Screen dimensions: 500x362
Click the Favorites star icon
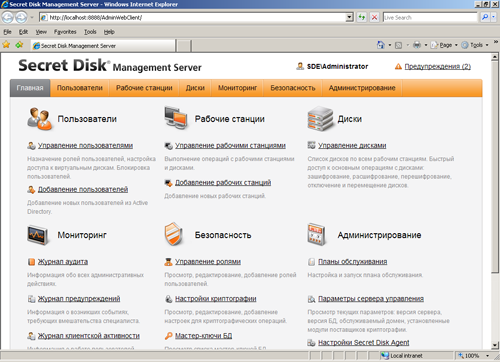(x=6, y=44)
